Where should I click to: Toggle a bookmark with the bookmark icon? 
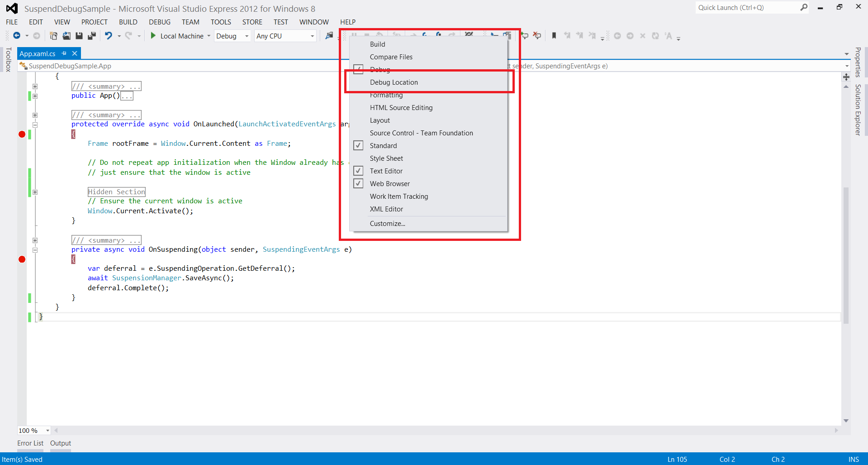554,36
